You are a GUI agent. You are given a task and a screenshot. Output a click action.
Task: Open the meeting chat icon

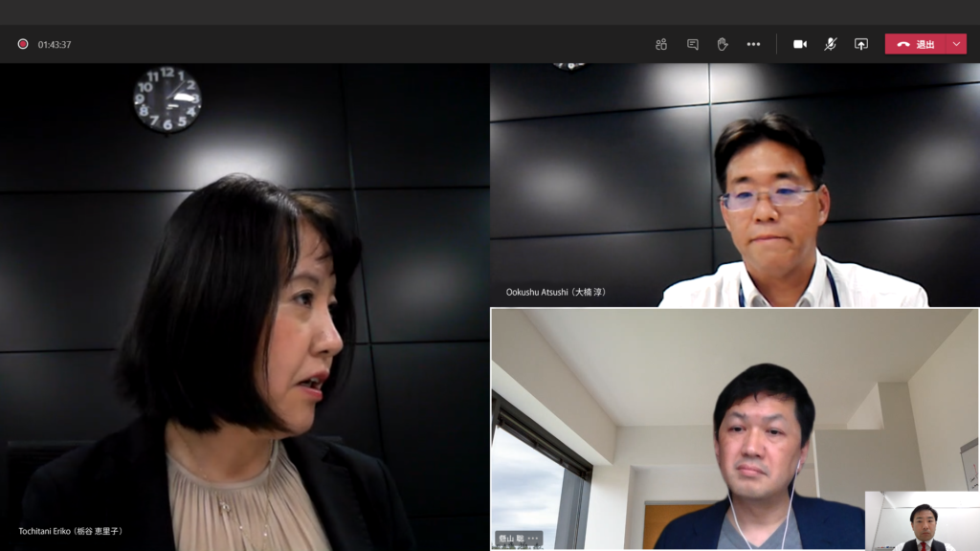(x=693, y=44)
